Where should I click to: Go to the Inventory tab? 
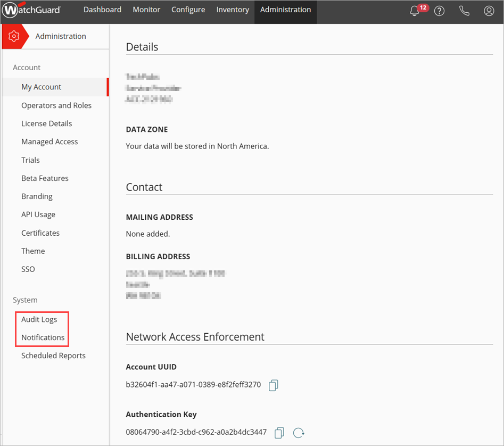pyautogui.click(x=233, y=9)
